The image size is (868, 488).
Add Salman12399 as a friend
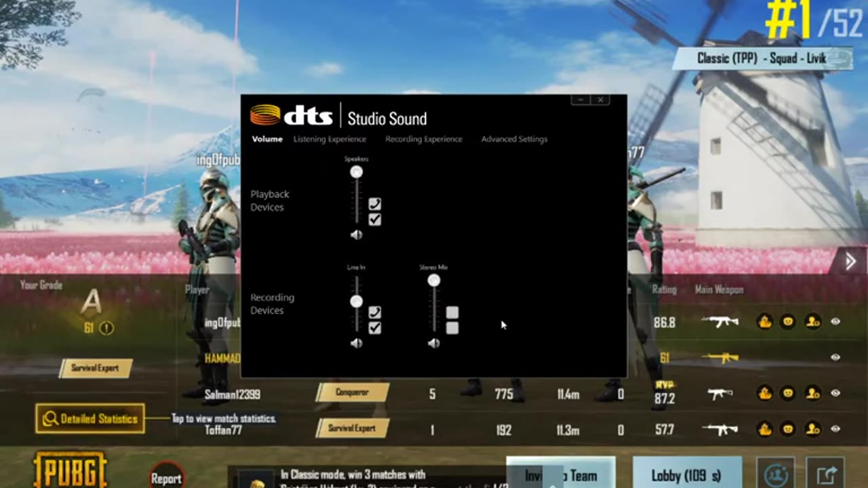[812, 393]
